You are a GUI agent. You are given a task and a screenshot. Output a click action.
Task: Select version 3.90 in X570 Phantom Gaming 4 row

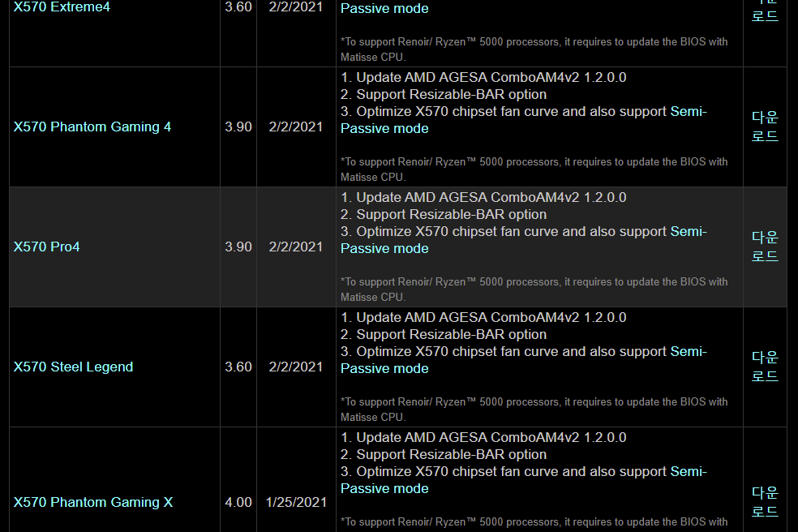(238, 127)
